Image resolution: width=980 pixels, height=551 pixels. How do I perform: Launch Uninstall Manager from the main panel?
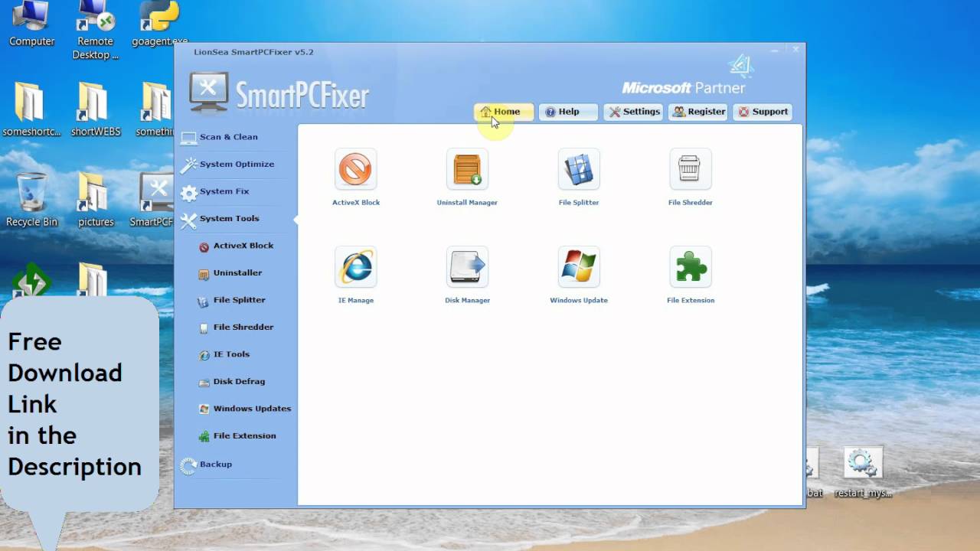pyautogui.click(x=467, y=169)
